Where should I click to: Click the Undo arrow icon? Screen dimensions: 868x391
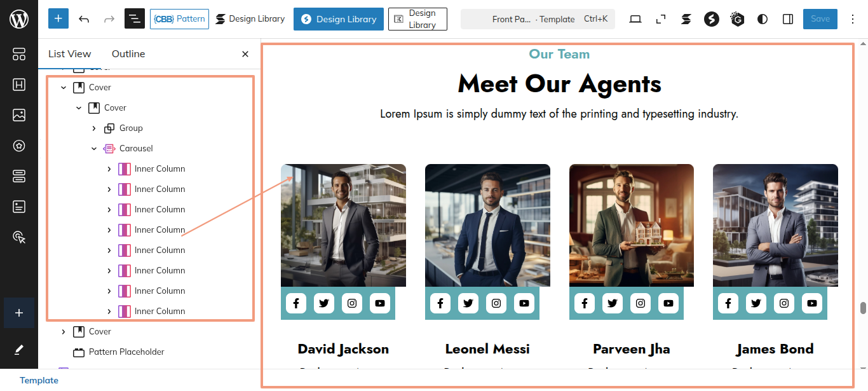[x=84, y=19]
